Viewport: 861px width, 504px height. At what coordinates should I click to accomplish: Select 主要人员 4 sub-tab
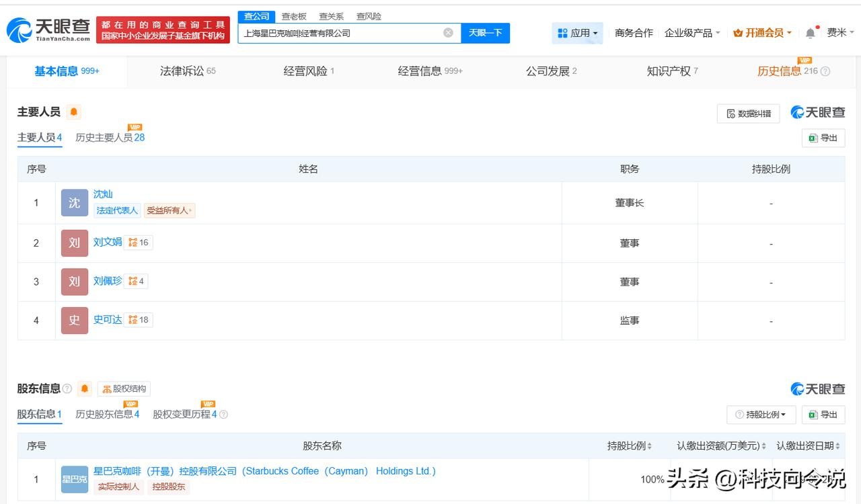click(x=40, y=138)
